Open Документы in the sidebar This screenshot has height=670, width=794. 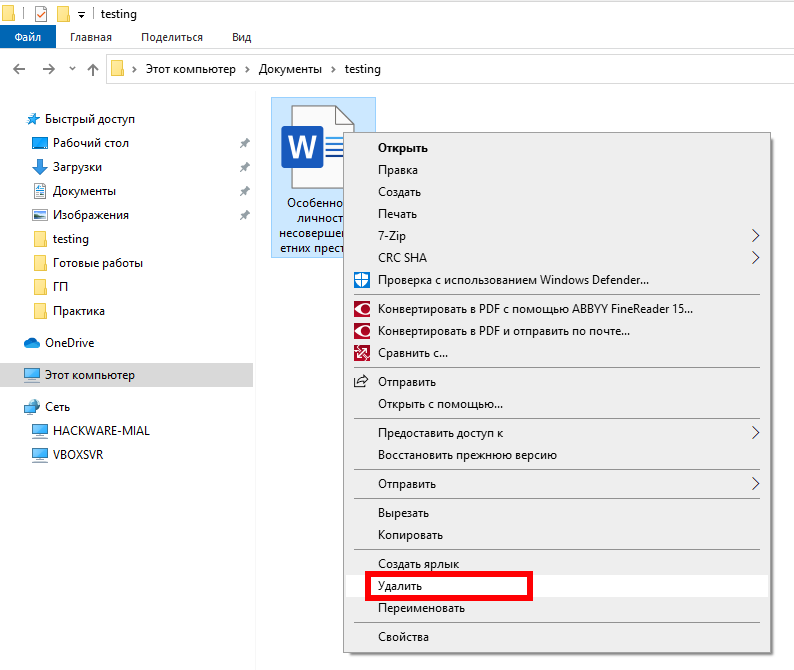(x=84, y=191)
